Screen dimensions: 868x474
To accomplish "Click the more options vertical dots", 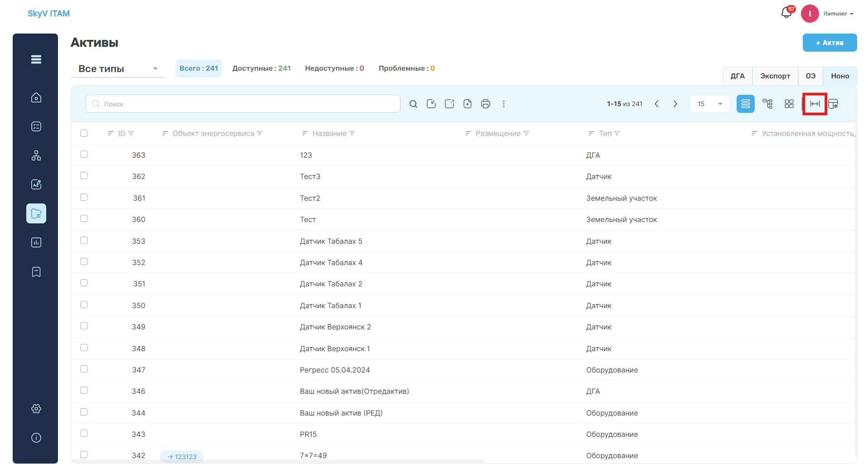I will 504,104.
